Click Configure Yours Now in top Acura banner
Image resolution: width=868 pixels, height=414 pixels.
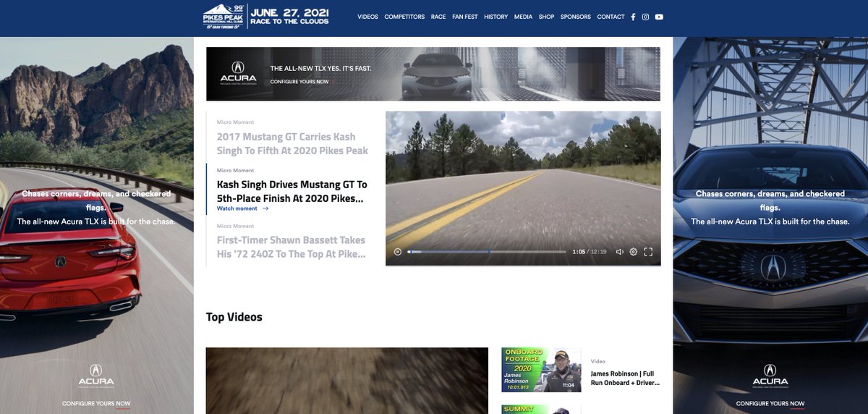299,82
